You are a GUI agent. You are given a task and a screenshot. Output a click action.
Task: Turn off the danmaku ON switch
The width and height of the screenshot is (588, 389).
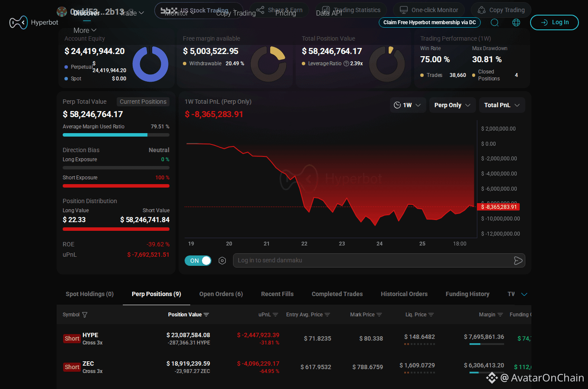[198, 261]
